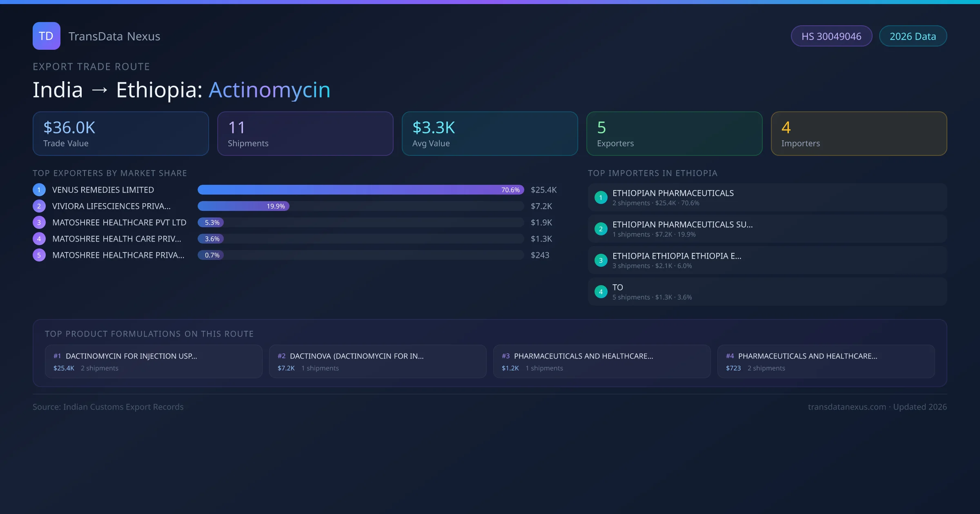Screen dimensions: 980x514
Task: Open #1 Dactinomycin For Injection formulation card
Action: tap(154, 361)
